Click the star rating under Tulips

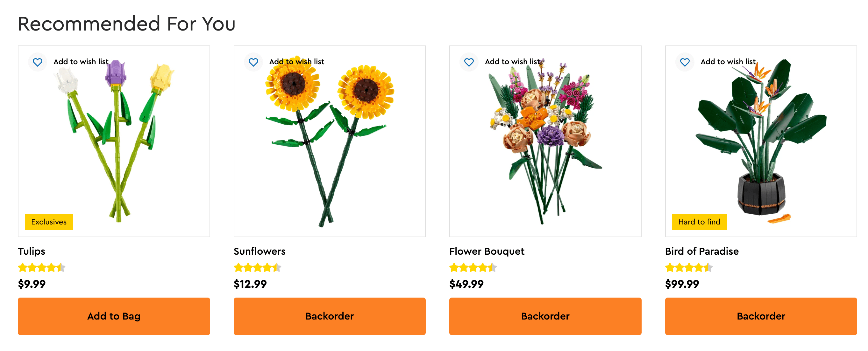pyautogui.click(x=41, y=267)
